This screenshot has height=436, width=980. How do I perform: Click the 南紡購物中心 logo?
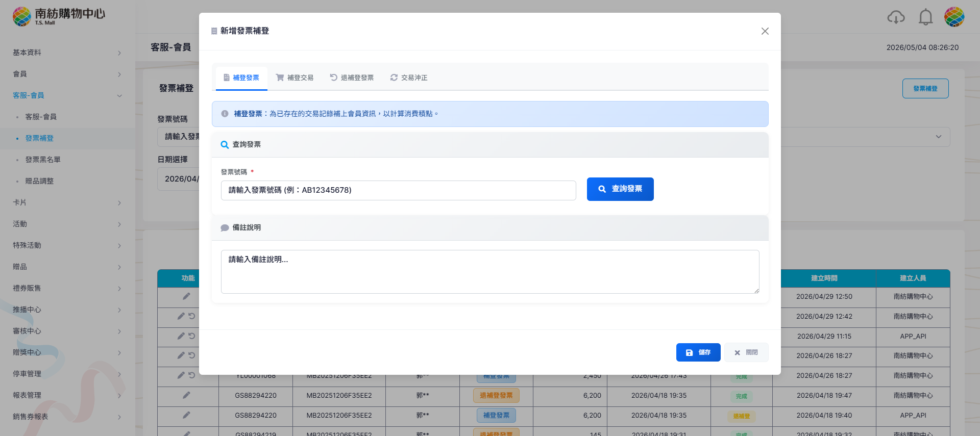pyautogui.click(x=59, y=16)
